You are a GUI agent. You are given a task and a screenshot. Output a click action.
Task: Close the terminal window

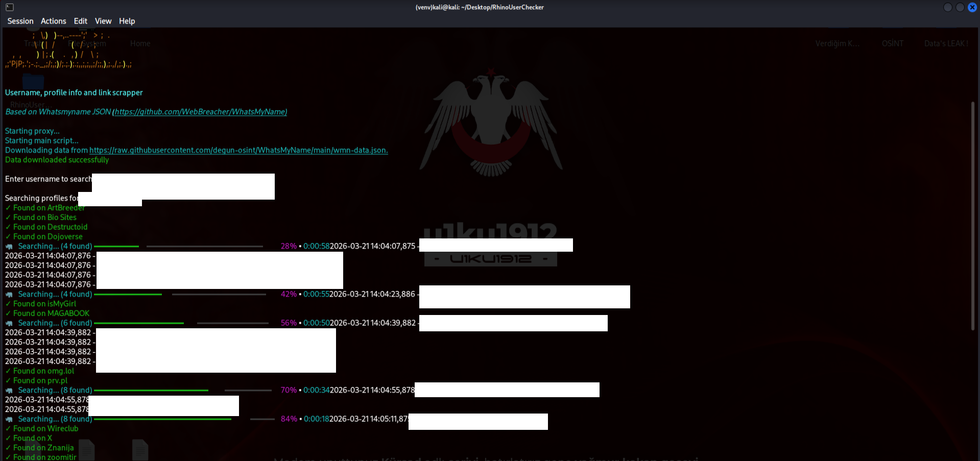tap(972, 7)
